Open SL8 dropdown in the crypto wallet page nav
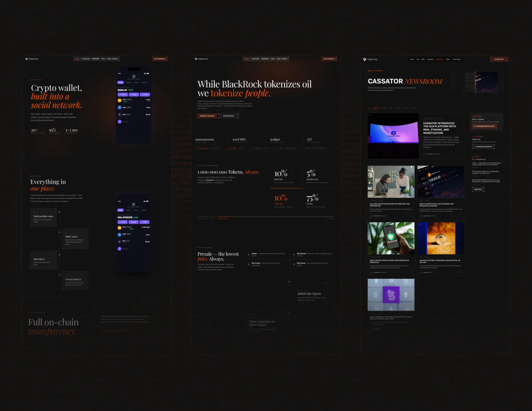Image resolution: width=532 pixels, height=411 pixels. [78, 59]
